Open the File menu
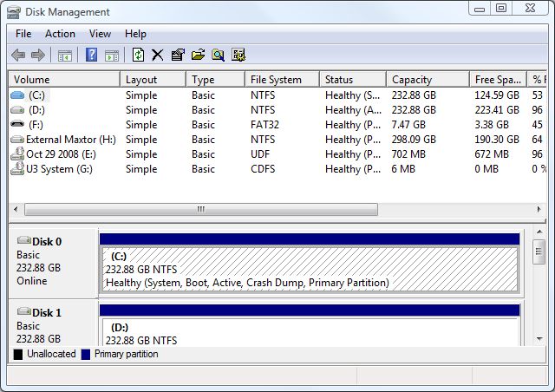 pyautogui.click(x=23, y=34)
